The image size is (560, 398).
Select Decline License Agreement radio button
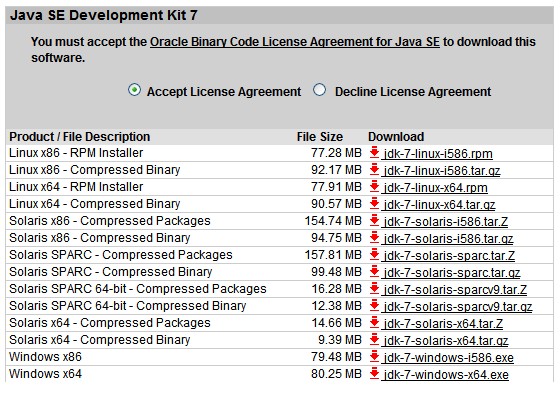pyautogui.click(x=319, y=90)
